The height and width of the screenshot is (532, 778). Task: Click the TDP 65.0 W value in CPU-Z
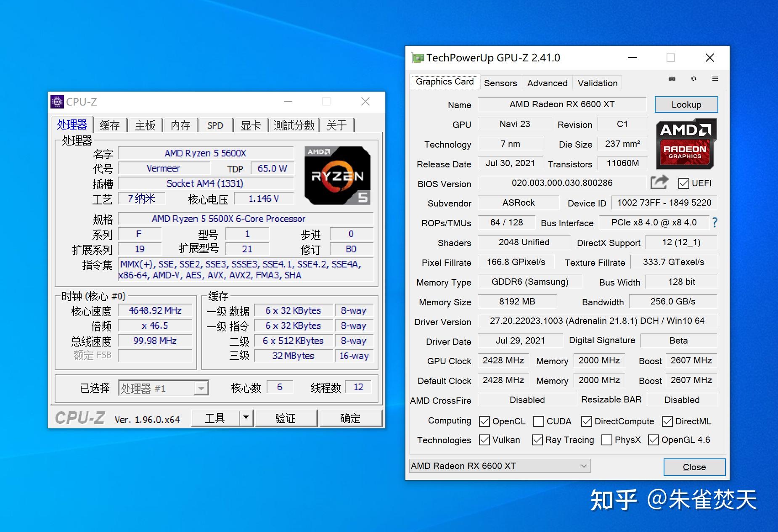tap(272, 168)
